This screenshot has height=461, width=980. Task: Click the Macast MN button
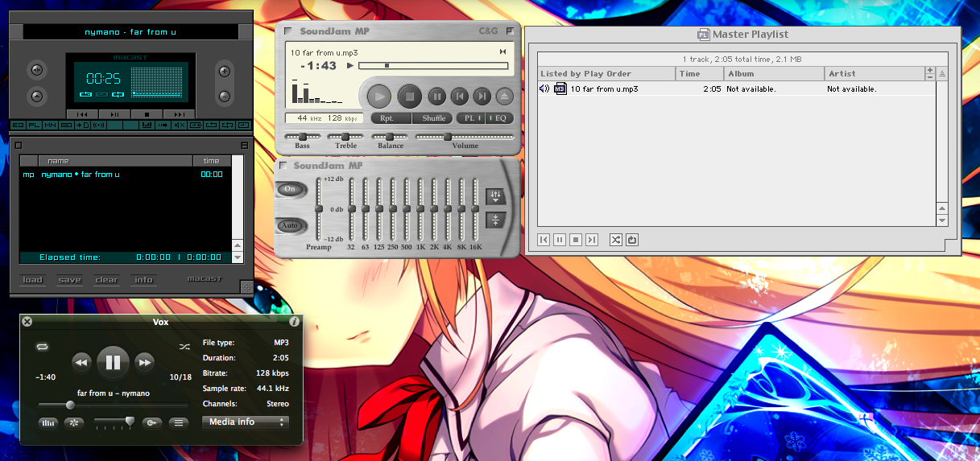tap(50, 125)
